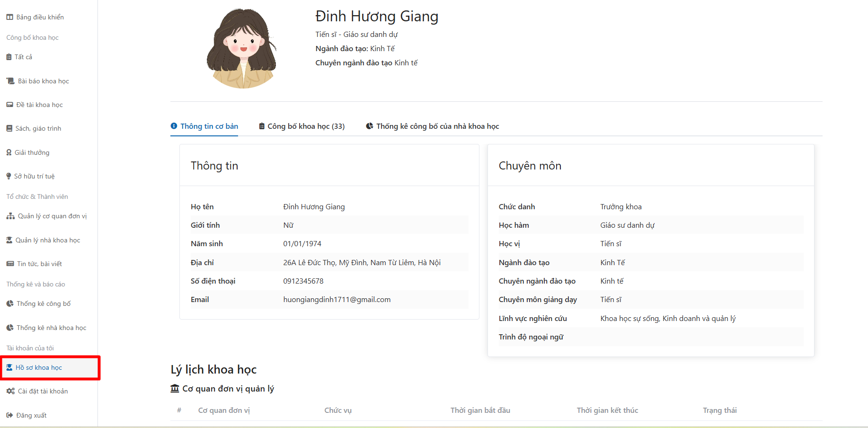Select the Giải thưởng award icon
The height and width of the screenshot is (428, 868).
(9, 152)
